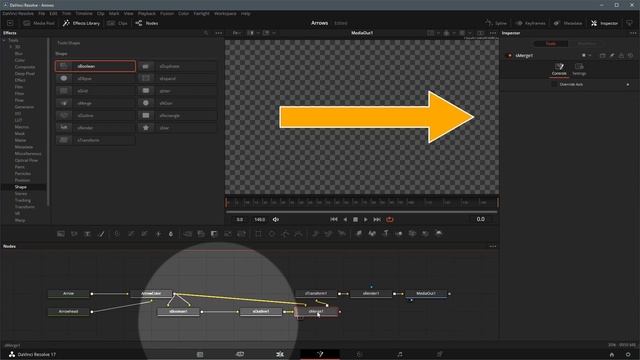Mute the viewer audio

pos(276,220)
